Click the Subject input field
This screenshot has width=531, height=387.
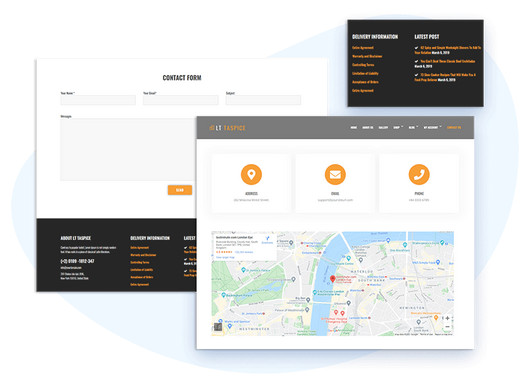tap(263, 100)
